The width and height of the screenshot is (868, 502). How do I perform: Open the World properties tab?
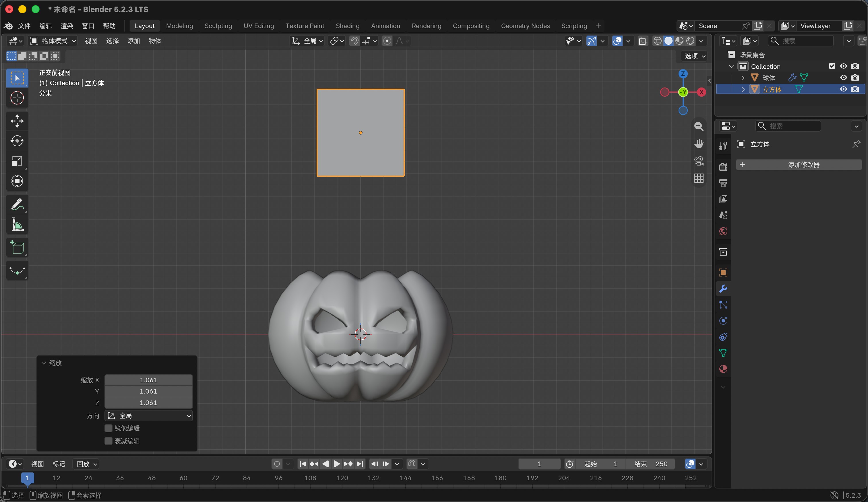click(x=723, y=231)
